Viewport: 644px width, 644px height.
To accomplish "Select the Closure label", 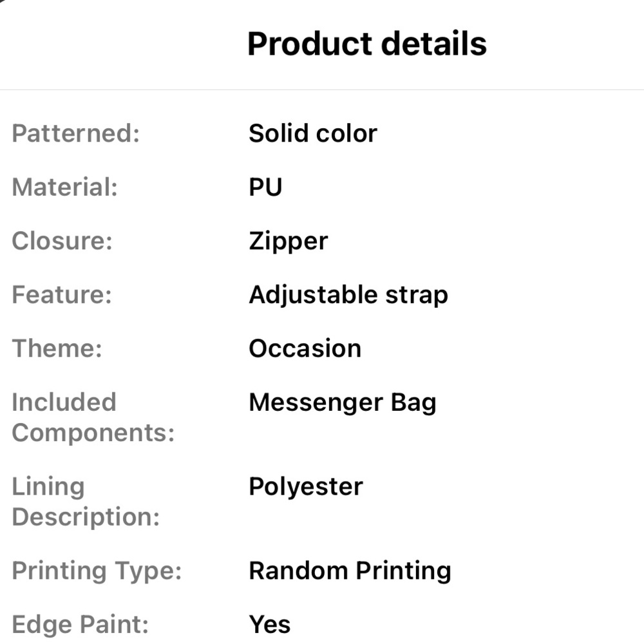I will [x=62, y=241].
